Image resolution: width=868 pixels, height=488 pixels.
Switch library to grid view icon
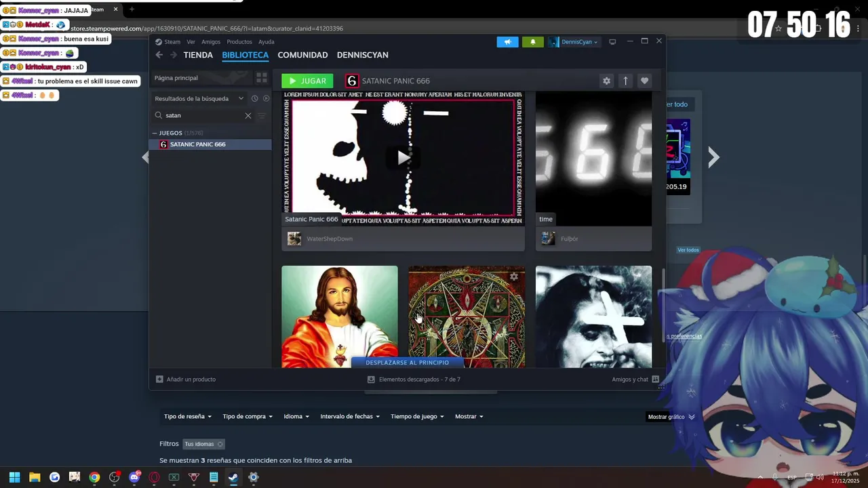(x=262, y=78)
